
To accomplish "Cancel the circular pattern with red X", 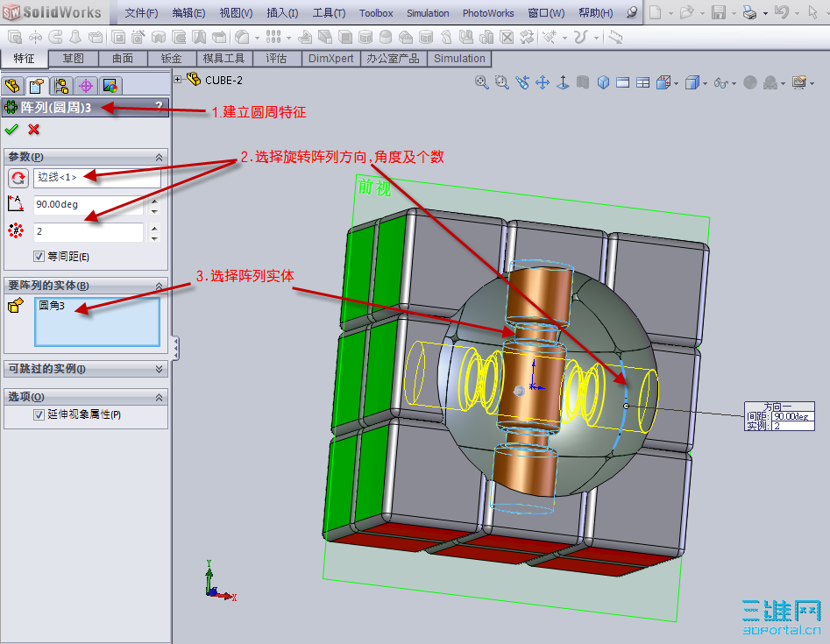I will pyautogui.click(x=33, y=129).
